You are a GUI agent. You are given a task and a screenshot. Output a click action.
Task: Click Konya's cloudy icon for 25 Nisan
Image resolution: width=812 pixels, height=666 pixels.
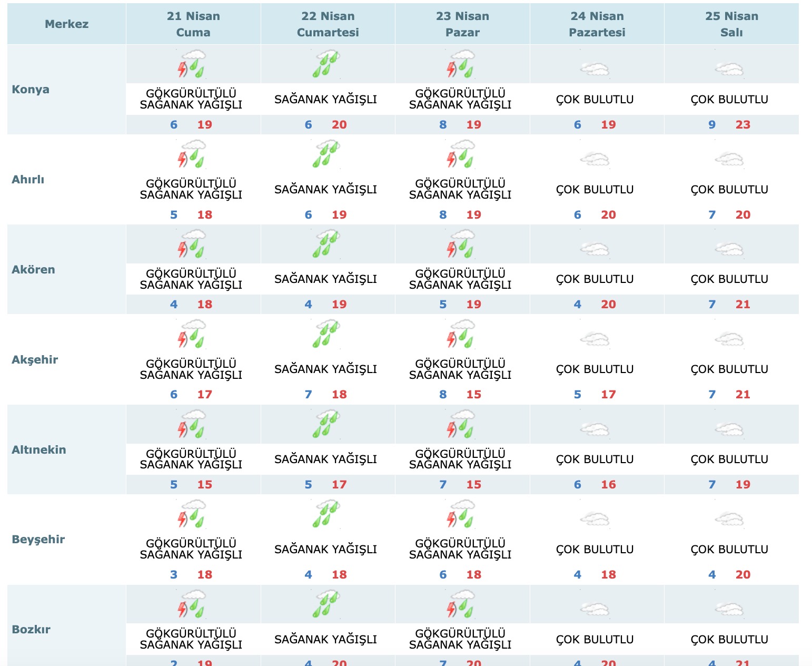pos(729,70)
